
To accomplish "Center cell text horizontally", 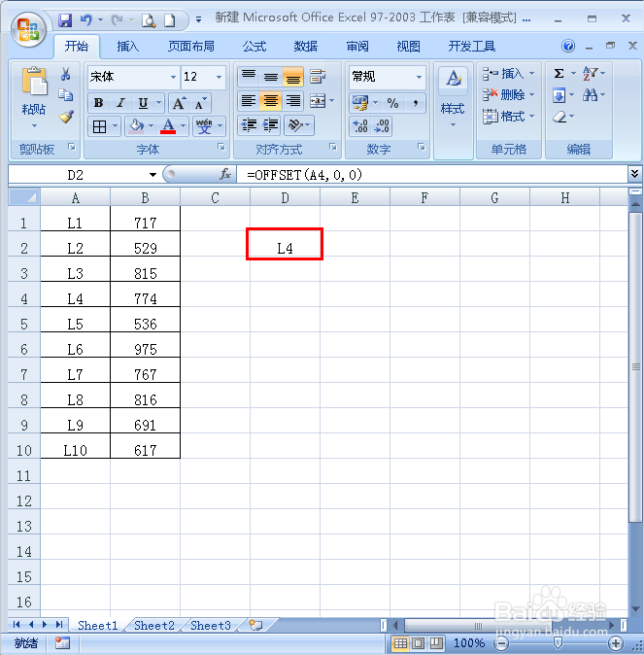I will [x=271, y=101].
